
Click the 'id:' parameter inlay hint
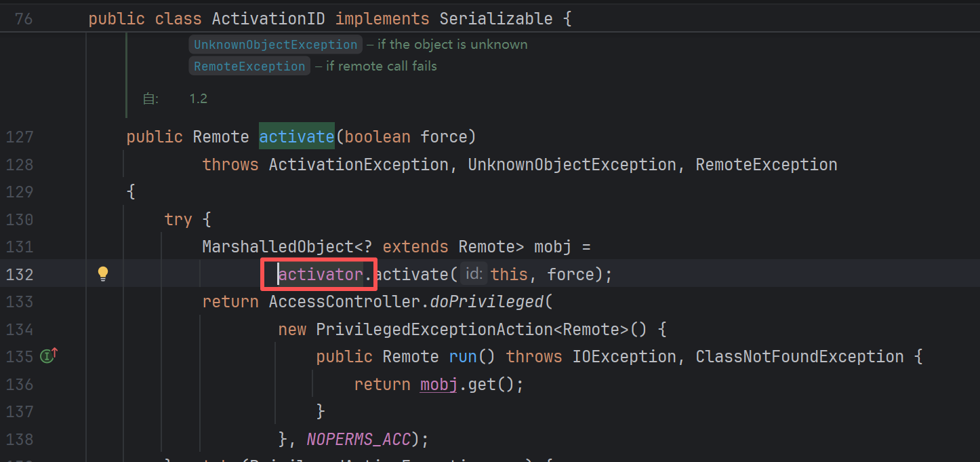(474, 274)
